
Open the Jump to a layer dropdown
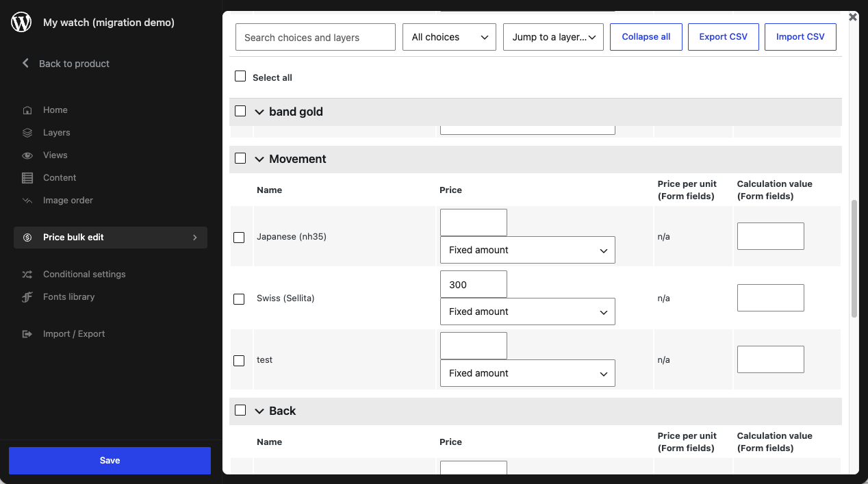click(x=553, y=37)
